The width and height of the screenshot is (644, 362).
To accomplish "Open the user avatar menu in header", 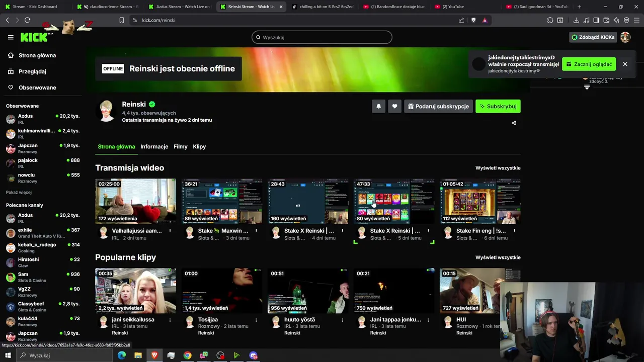I will 625,37.
